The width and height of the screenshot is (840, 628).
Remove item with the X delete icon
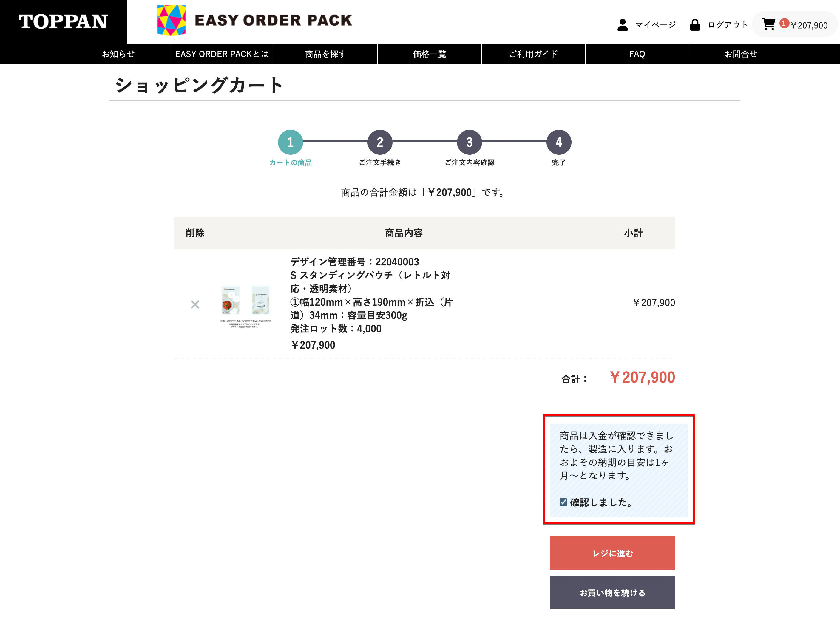(x=195, y=304)
